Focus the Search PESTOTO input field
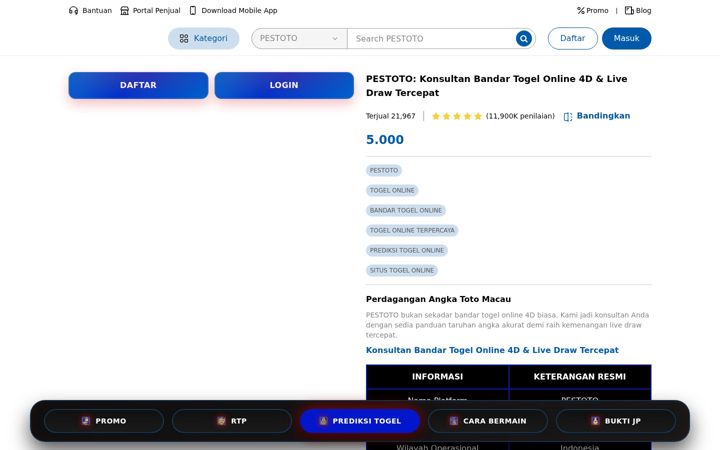The width and height of the screenshot is (720, 450). click(432, 39)
